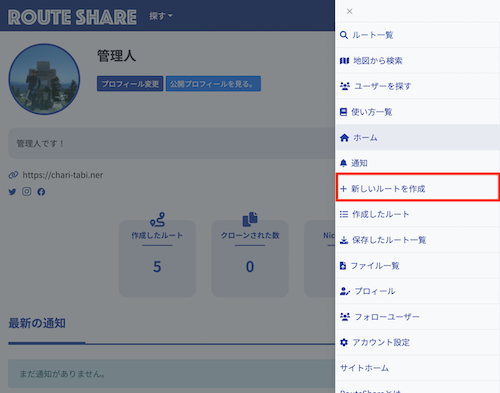Click the house icon for ホーム
This screenshot has height=393, width=500.
point(344,137)
